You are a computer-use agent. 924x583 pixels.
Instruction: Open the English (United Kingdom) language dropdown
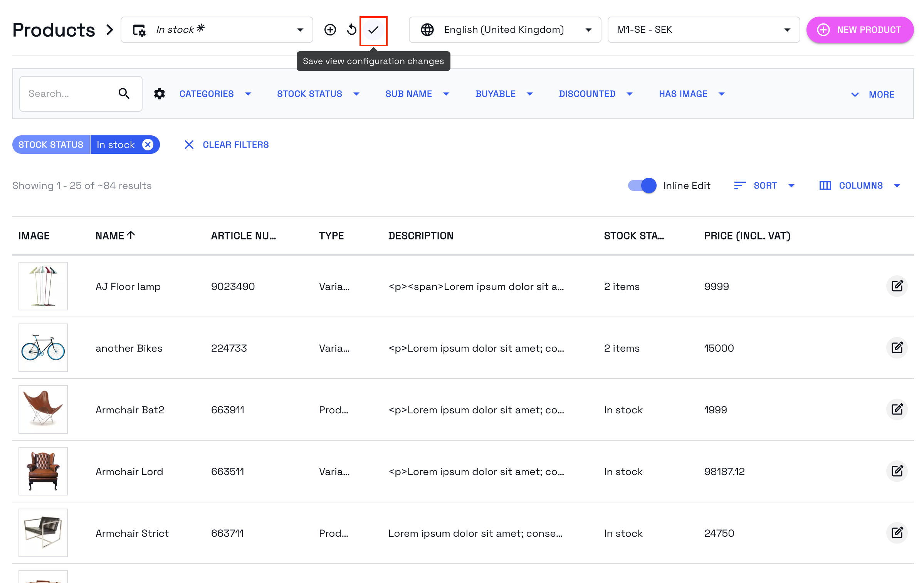505,30
